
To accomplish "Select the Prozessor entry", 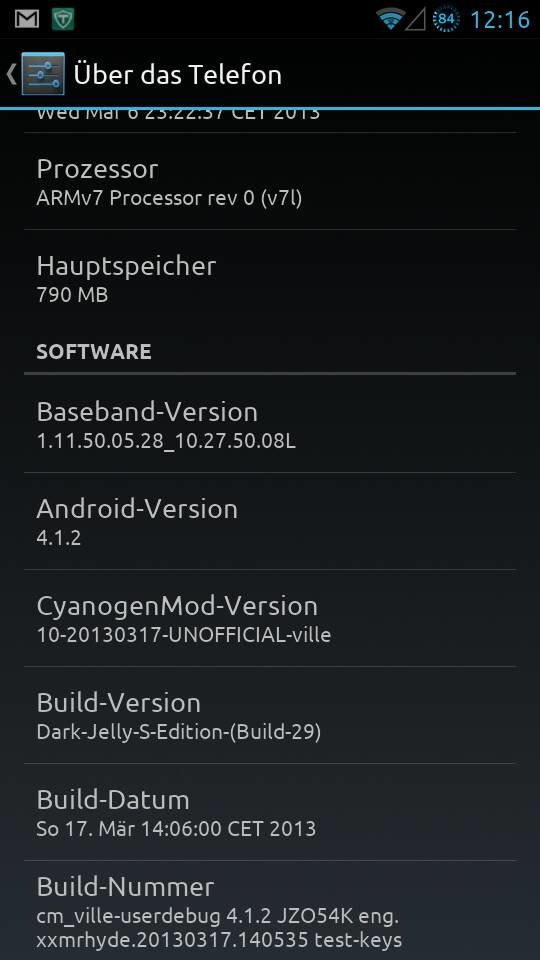I will [x=270, y=182].
